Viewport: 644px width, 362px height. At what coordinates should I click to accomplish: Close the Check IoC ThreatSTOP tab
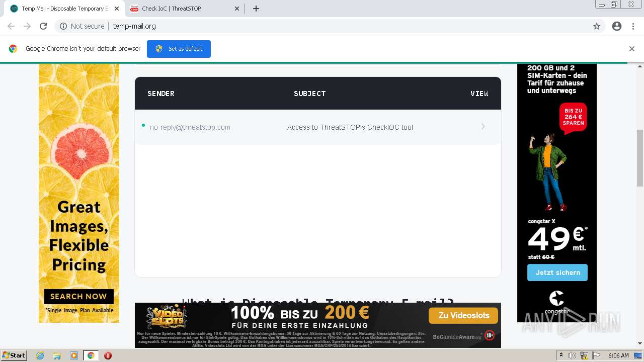pos(237,9)
